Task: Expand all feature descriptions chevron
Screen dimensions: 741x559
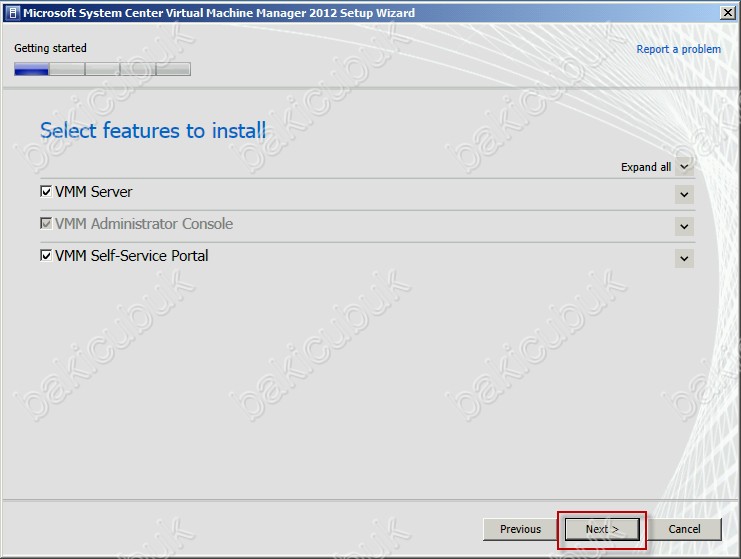Action: click(684, 167)
